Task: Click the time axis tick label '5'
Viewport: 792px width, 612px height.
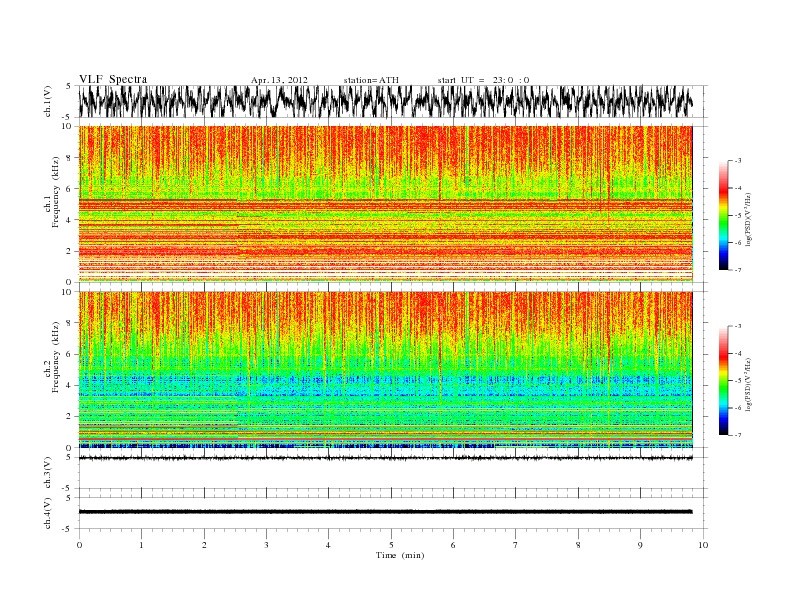Action: coord(391,545)
